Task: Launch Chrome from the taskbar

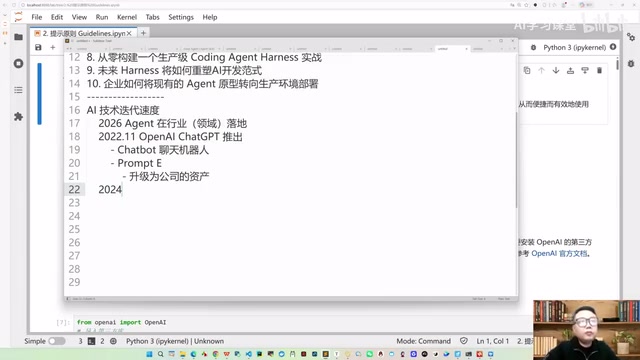Action: click(x=216, y=354)
